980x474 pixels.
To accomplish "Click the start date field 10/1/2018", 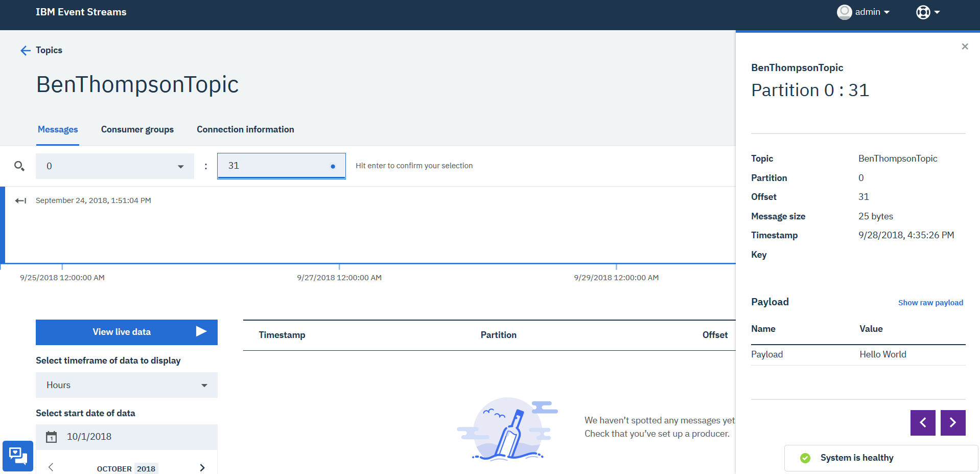I will [x=127, y=437].
